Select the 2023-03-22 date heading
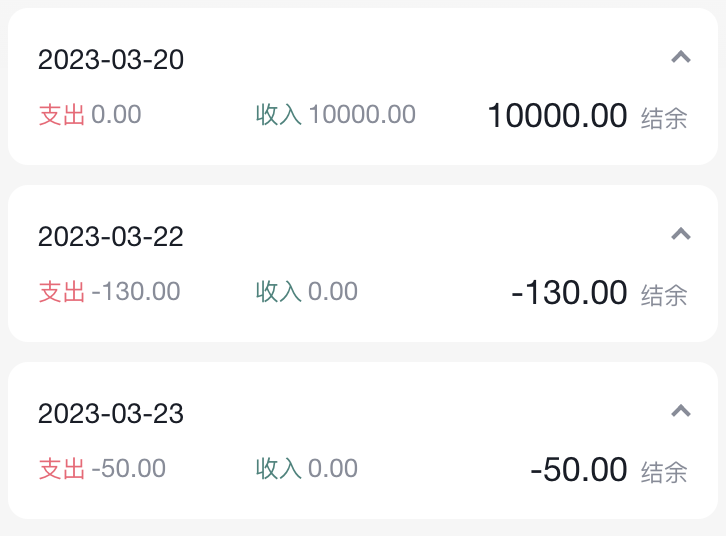The width and height of the screenshot is (726, 536). 111,237
